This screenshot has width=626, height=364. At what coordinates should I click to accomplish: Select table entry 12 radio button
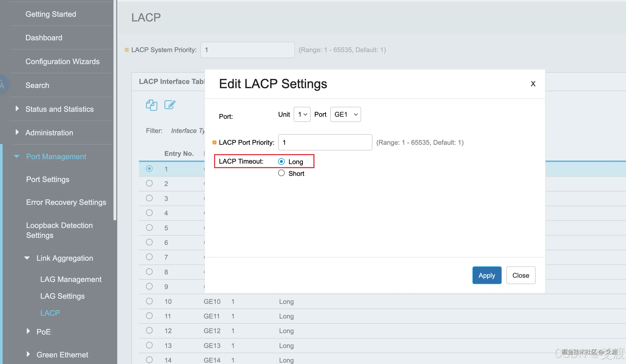pos(149,331)
